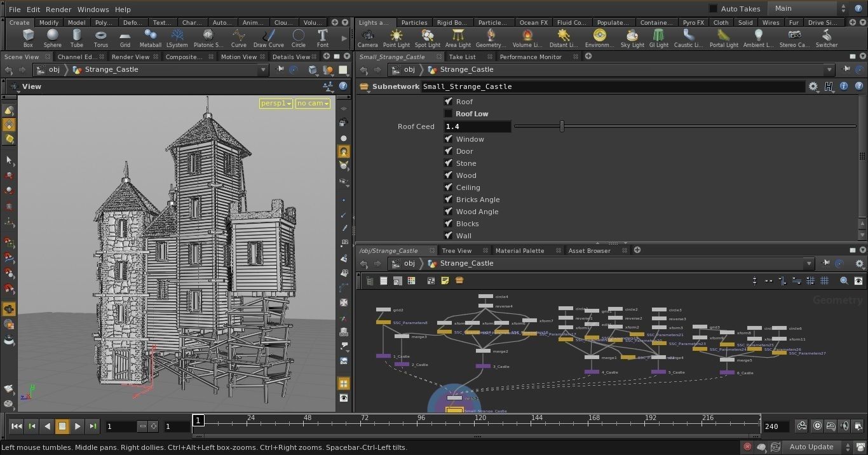Add a Spot Light
The image size is (868, 455).
428,38
